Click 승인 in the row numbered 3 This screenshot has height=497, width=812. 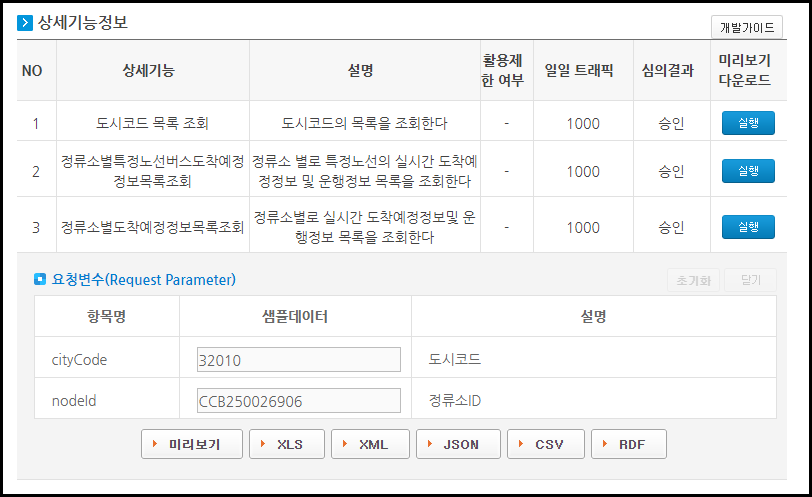tap(671, 227)
